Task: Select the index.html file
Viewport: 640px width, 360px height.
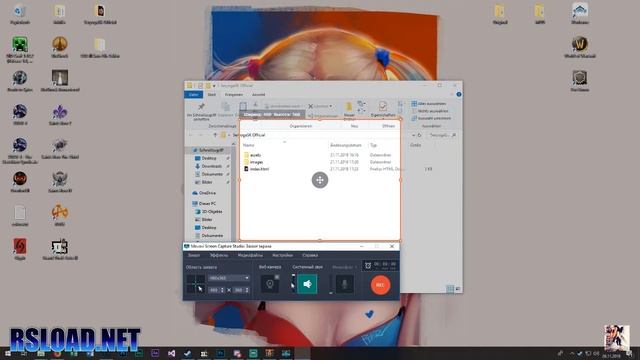Action: coord(256,169)
